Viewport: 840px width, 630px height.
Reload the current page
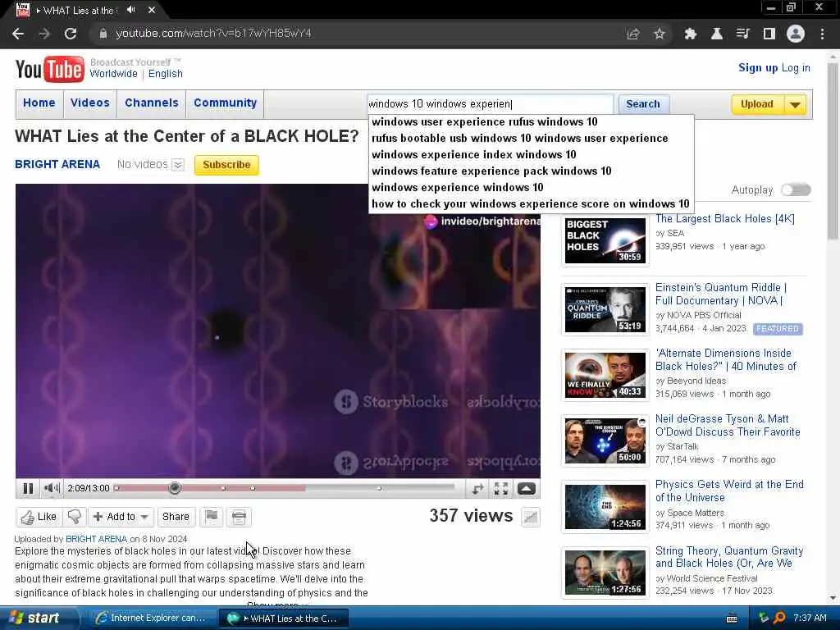pyautogui.click(x=71, y=34)
